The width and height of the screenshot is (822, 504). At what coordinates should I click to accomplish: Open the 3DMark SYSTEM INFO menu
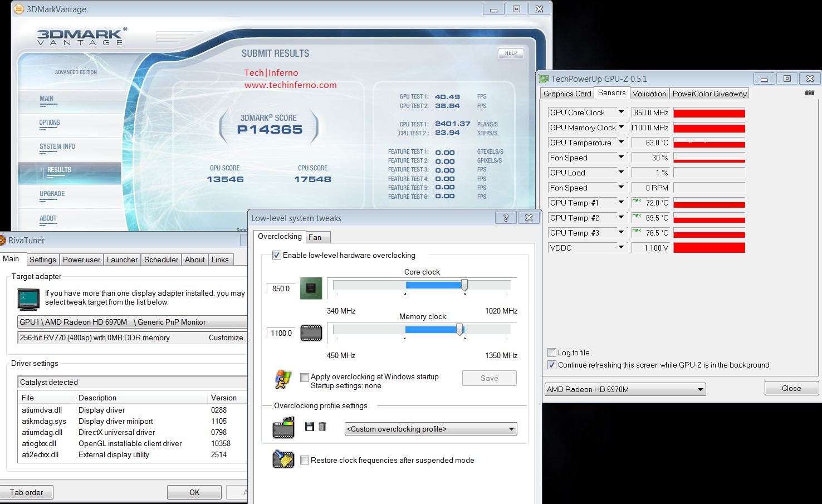click(57, 146)
